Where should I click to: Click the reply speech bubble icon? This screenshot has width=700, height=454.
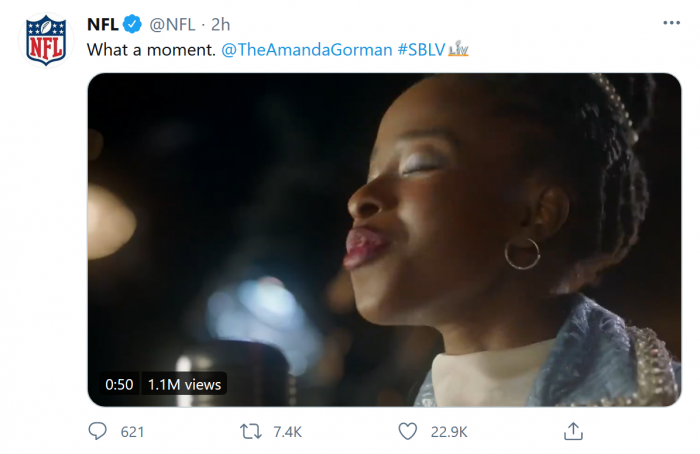[x=98, y=432]
